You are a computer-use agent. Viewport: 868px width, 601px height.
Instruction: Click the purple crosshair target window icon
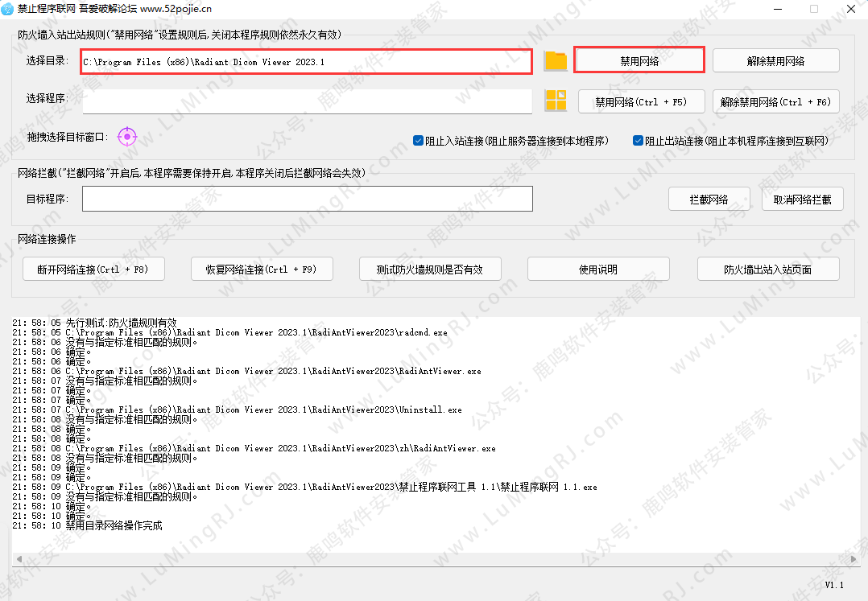point(127,137)
